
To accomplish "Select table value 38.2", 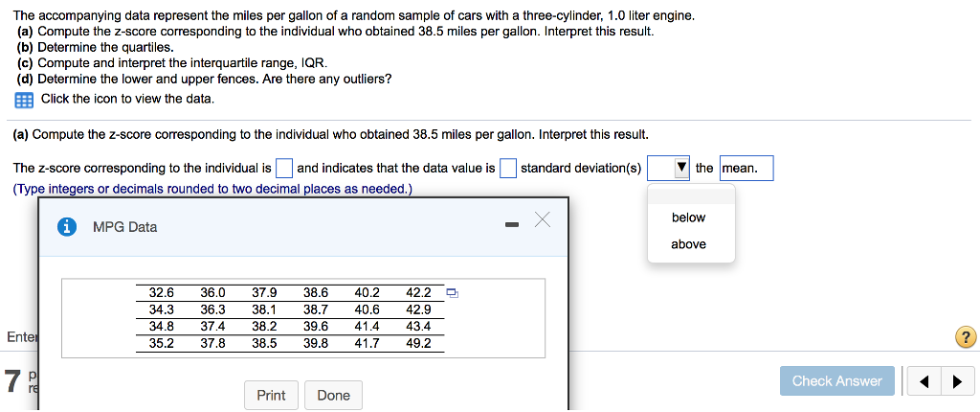I will point(265,326).
